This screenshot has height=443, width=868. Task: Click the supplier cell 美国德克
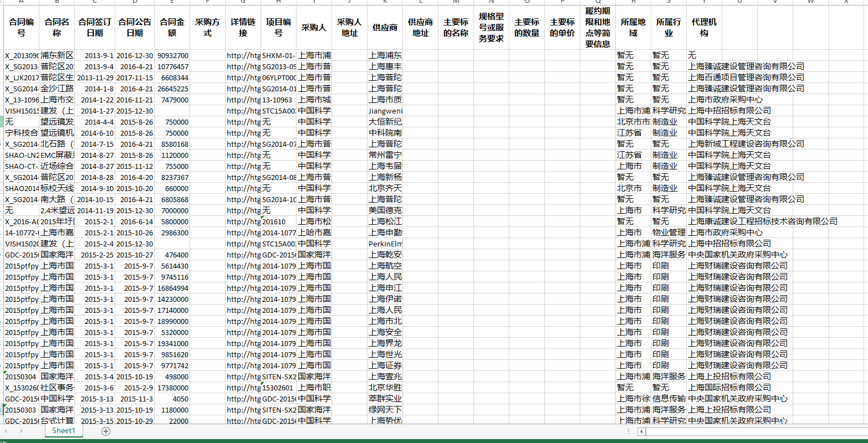click(x=385, y=210)
